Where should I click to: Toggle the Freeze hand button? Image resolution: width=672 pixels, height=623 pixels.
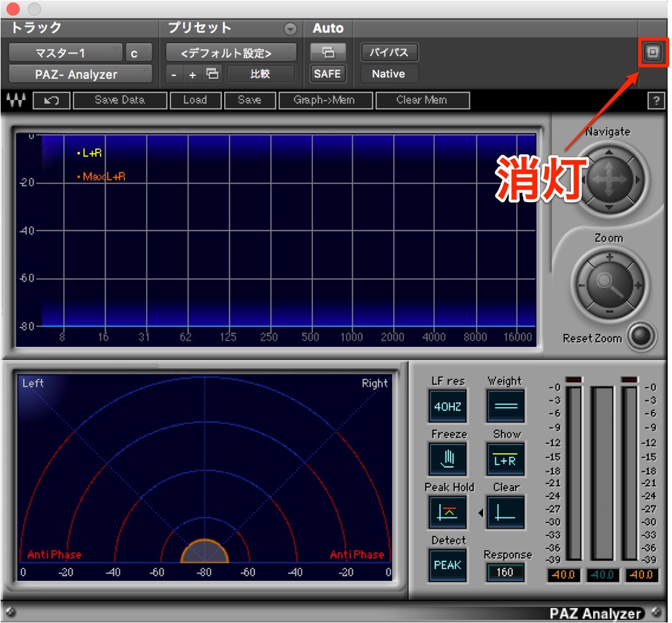pyautogui.click(x=447, y=459)
